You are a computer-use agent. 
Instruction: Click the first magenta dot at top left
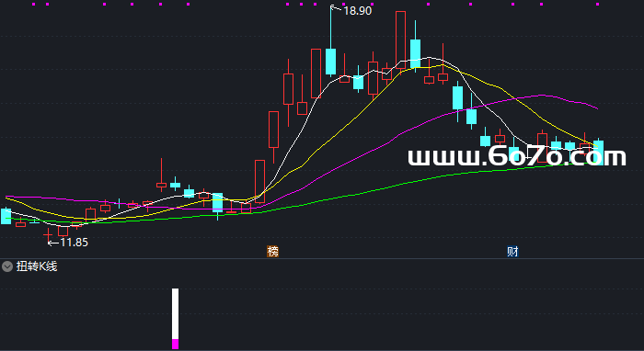coord(34,4)
